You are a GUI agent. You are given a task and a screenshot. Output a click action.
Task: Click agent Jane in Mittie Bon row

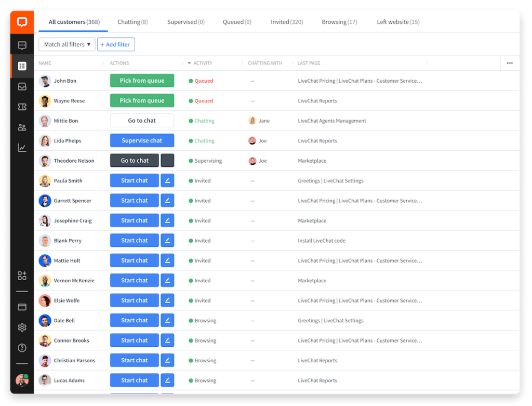pyautogui.click(x=260, y=121)
